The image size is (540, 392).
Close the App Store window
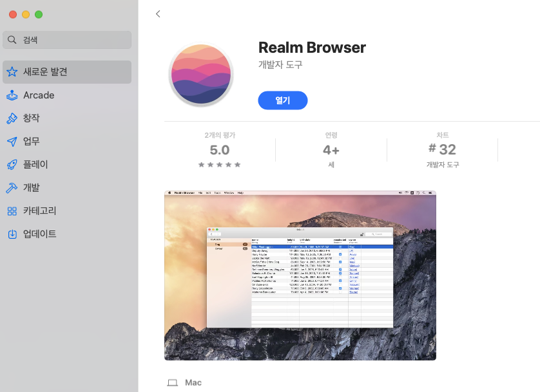coord(13,14)
